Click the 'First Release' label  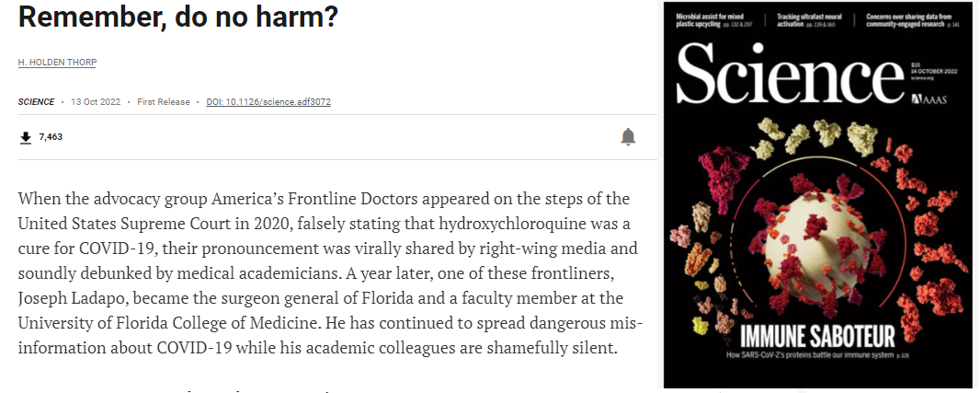pos(164,101)
